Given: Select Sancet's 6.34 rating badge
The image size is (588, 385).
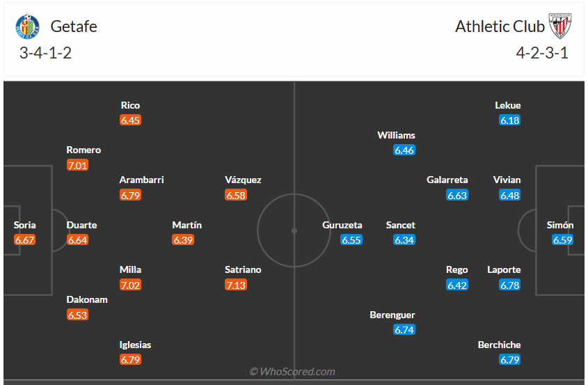Looking at the screenshot, I should pyautogui.click(x=404, y=240).
